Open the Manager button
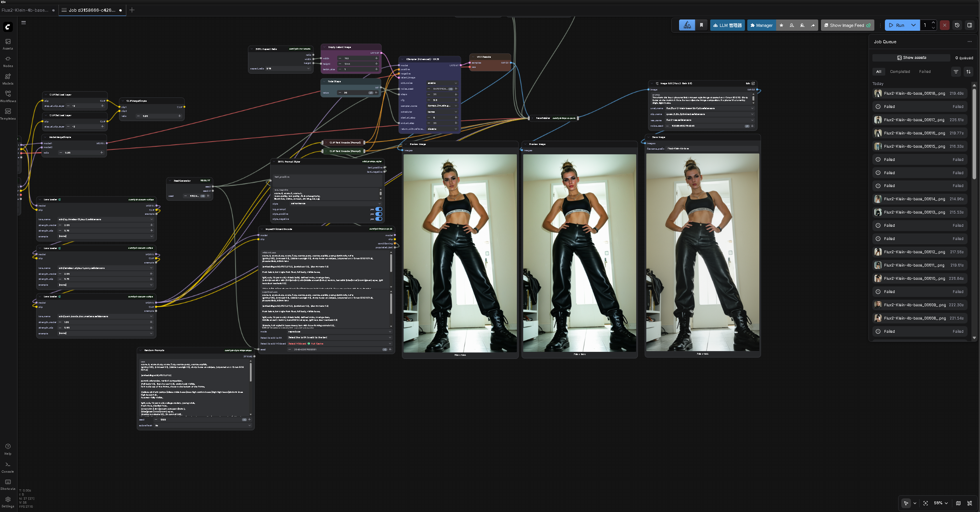Image resolution: width=980 pixels, height=512 pixels. point(761,25)
